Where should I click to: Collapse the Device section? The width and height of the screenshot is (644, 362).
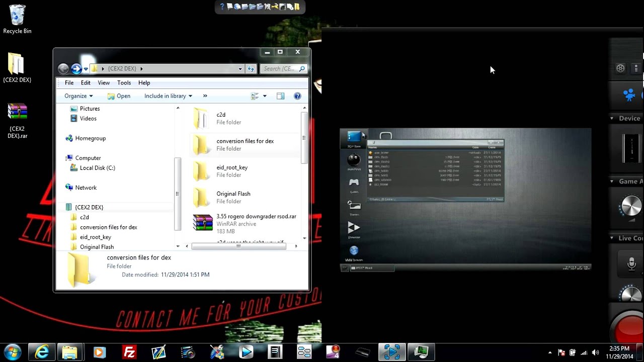[x=612, y=118]
